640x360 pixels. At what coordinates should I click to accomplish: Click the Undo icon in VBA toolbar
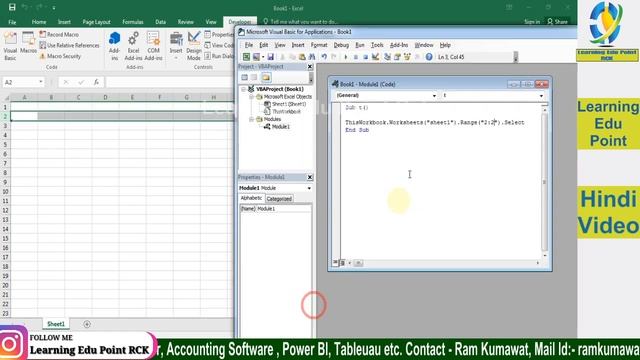pyautogui.click(x=324, y=57)
